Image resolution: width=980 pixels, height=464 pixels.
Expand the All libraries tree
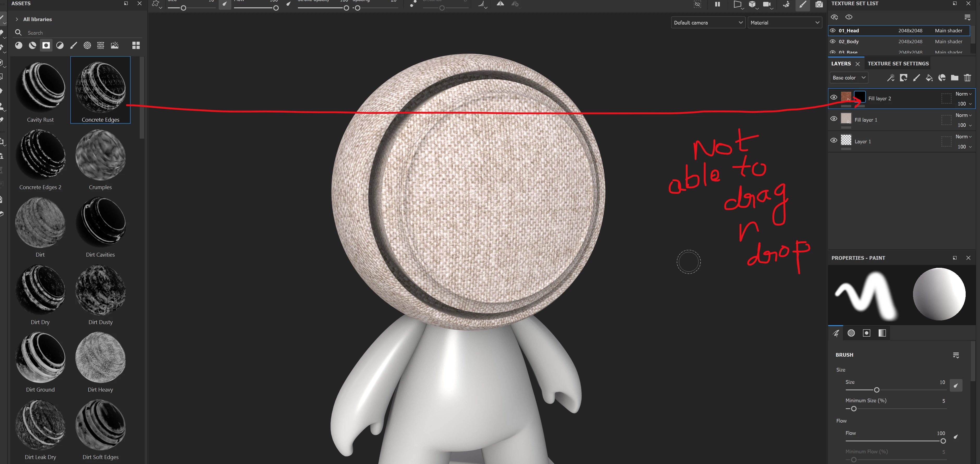tap(17, 19)
